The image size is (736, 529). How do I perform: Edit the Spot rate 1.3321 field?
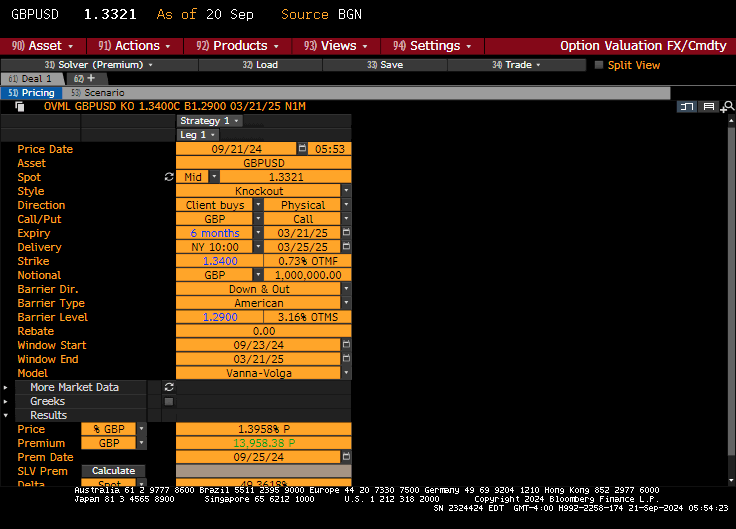(x=285, y=177)
